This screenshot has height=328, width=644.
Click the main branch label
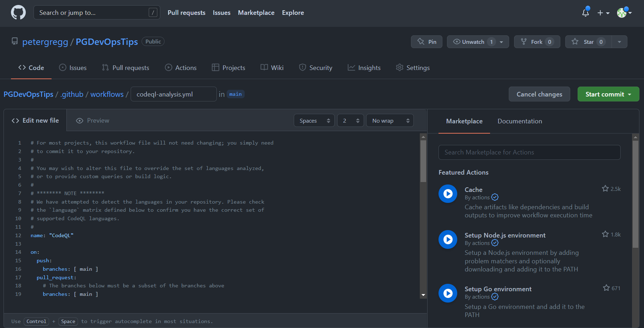(x=235, y=94)
